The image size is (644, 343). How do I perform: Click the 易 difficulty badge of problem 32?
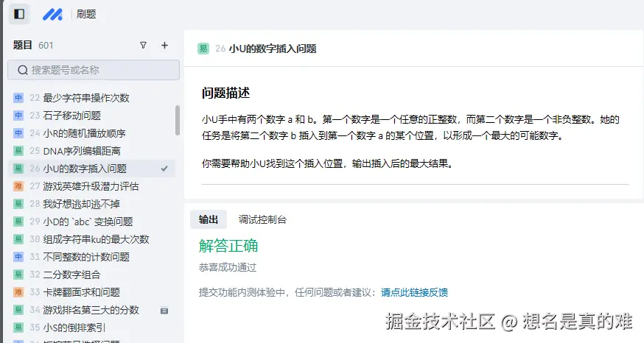coord(18,274)
